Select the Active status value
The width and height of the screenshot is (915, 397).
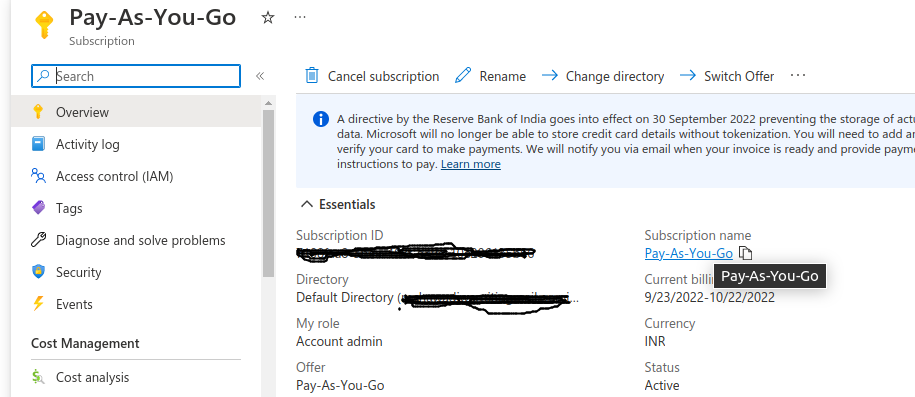(662, 385)
